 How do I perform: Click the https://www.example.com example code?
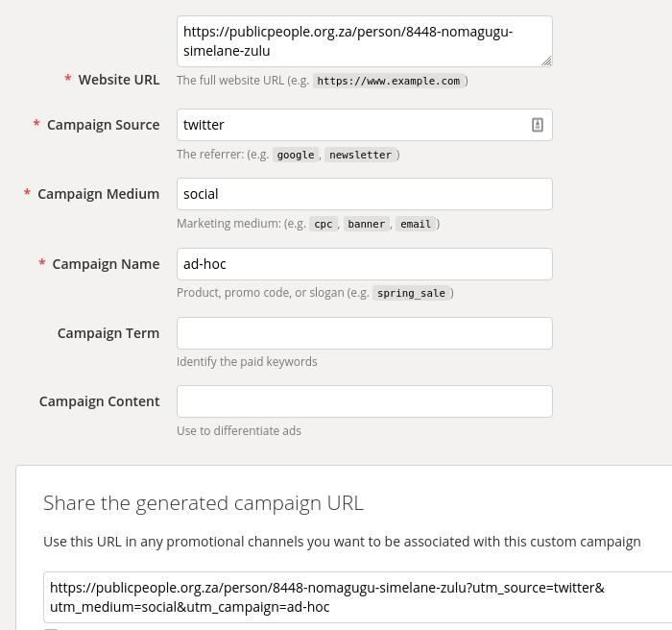(388, 81)
